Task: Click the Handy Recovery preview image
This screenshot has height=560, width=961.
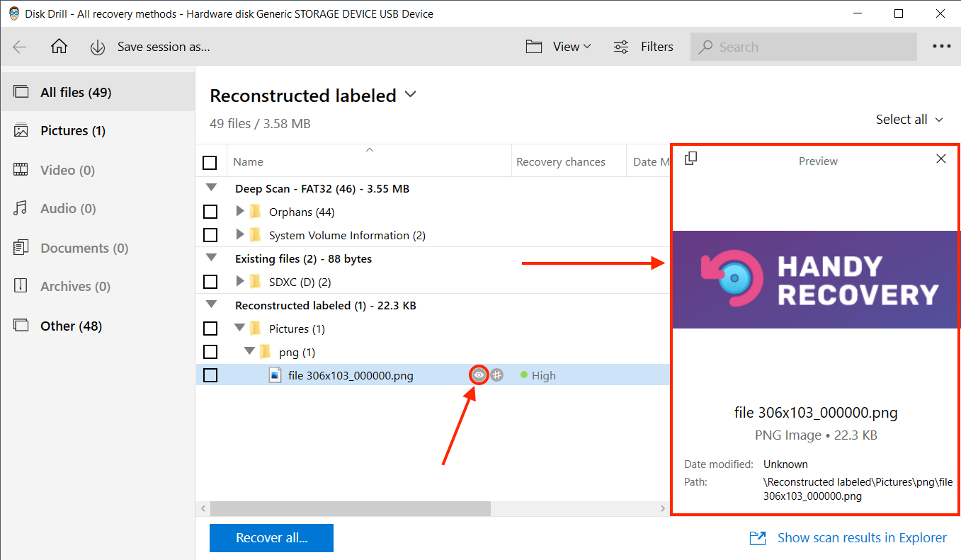Action: coord(816,280)
